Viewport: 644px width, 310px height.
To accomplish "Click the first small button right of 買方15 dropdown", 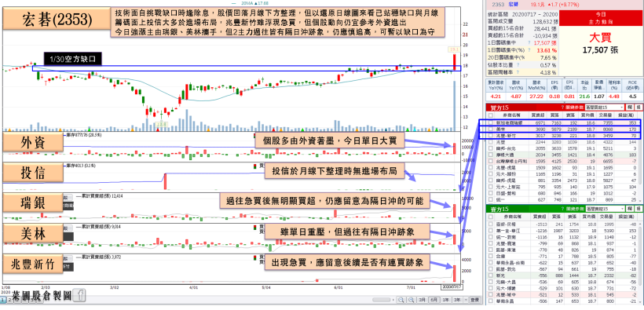I will tap(630, 108).
